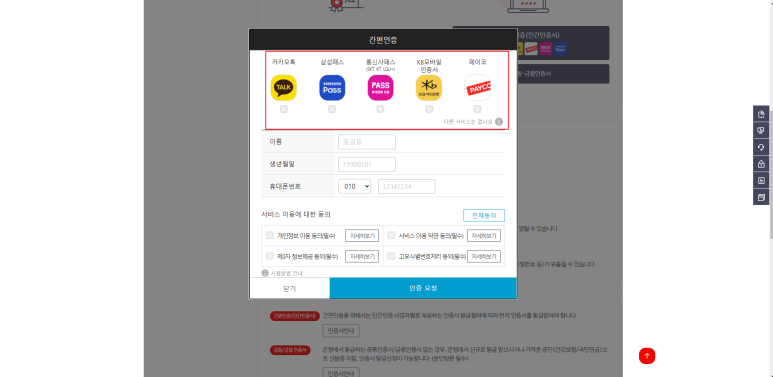The width and height of the screenshot is (773, 377).
Task: Open the 사용방법 안내 usage guide link
Action: click(286, 273)
